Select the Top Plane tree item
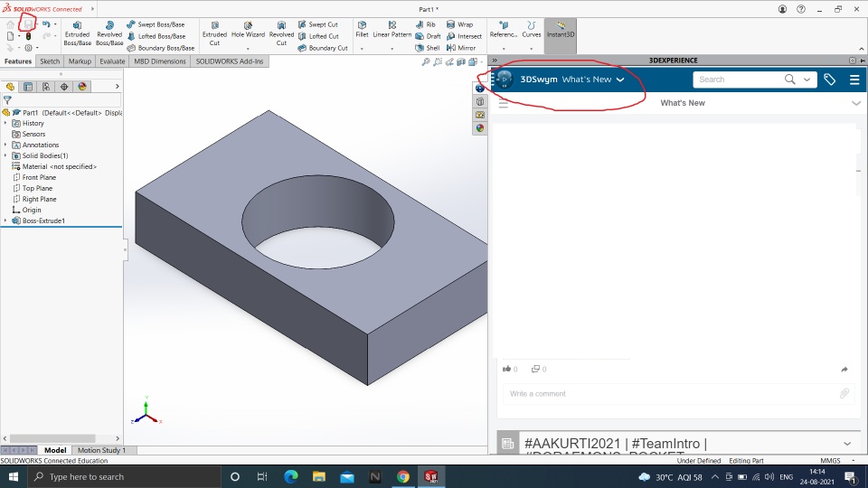Viewport: 868px width, 488px height. [x=33, y=188]
